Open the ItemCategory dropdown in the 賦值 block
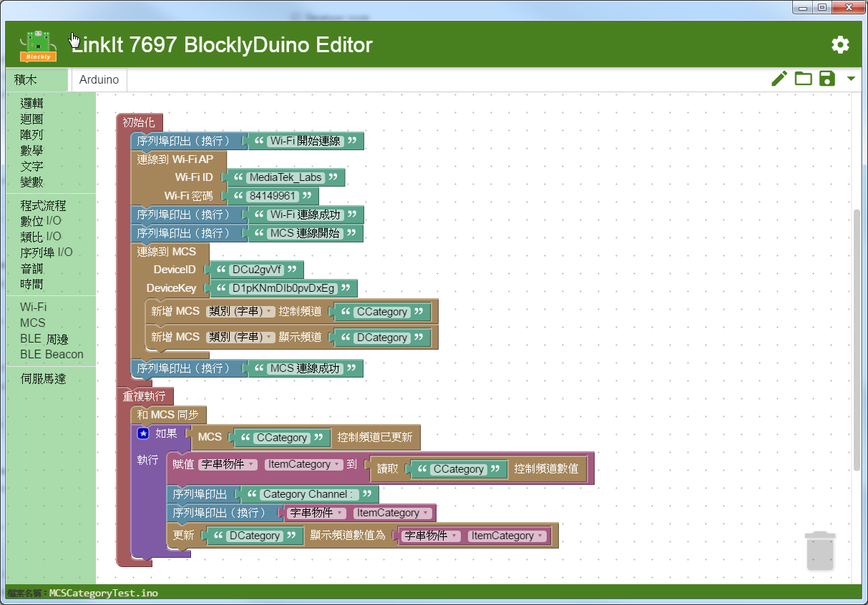This screenshot has height=605, width=868. 303,464
